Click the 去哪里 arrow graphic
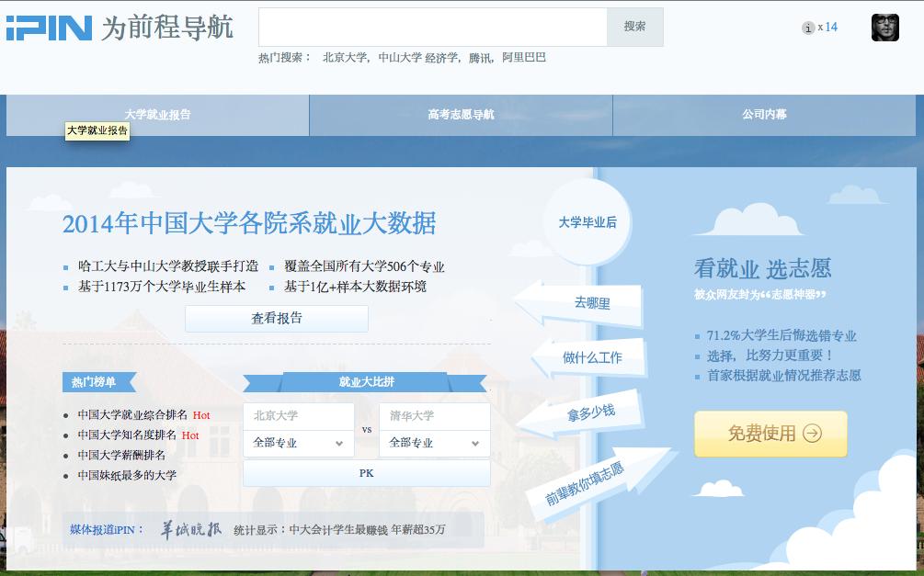 pyautogui.click(x=580, y=303)
